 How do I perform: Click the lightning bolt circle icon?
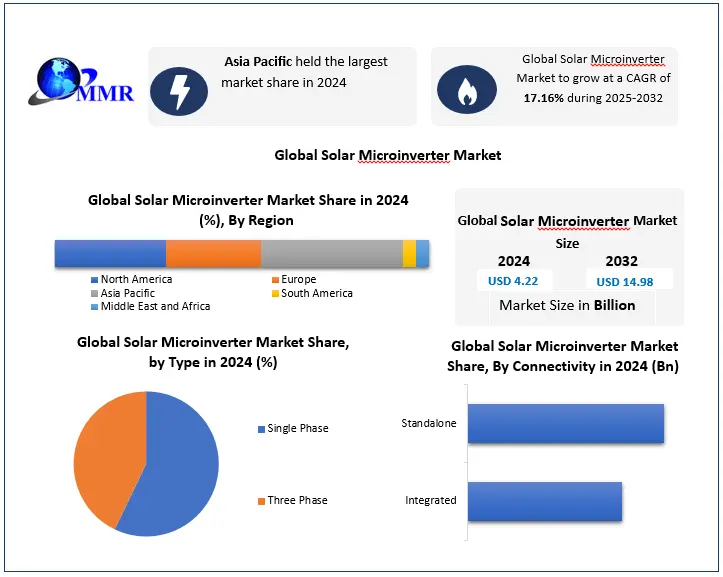click(179, 91)
